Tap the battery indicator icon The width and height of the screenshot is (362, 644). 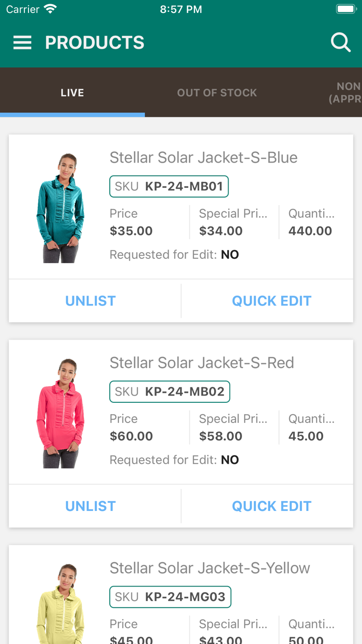point(345,8)
